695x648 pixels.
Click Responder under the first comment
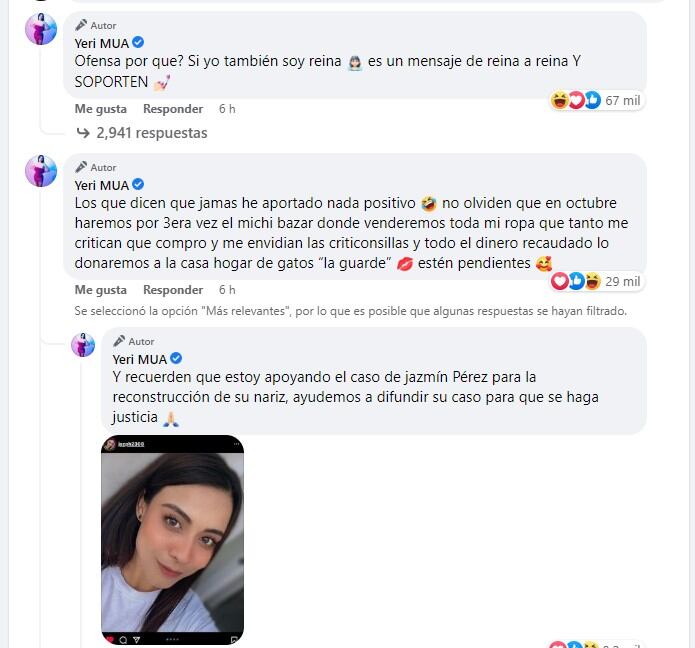173,109
